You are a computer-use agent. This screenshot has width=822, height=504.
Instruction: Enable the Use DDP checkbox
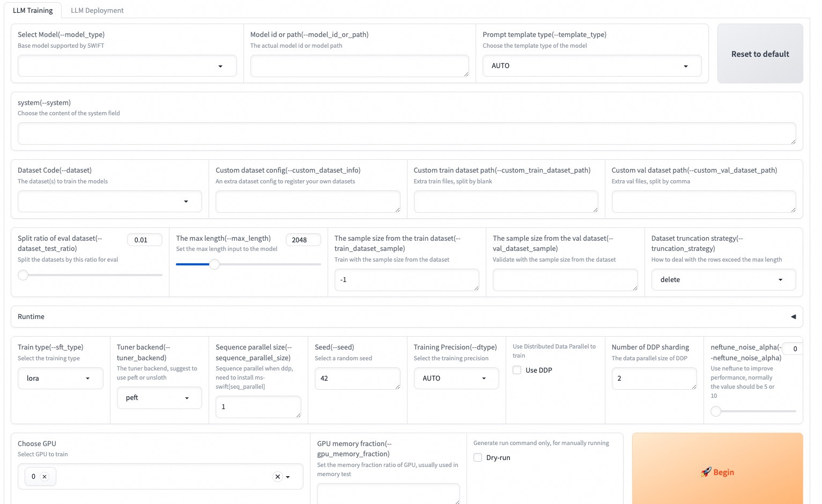(517, 370)
